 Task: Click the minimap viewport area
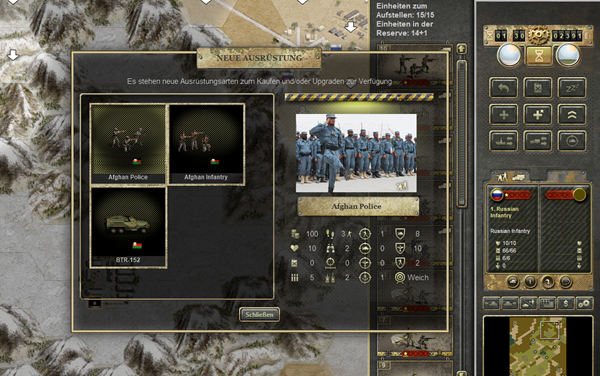(x=549, y=330)
